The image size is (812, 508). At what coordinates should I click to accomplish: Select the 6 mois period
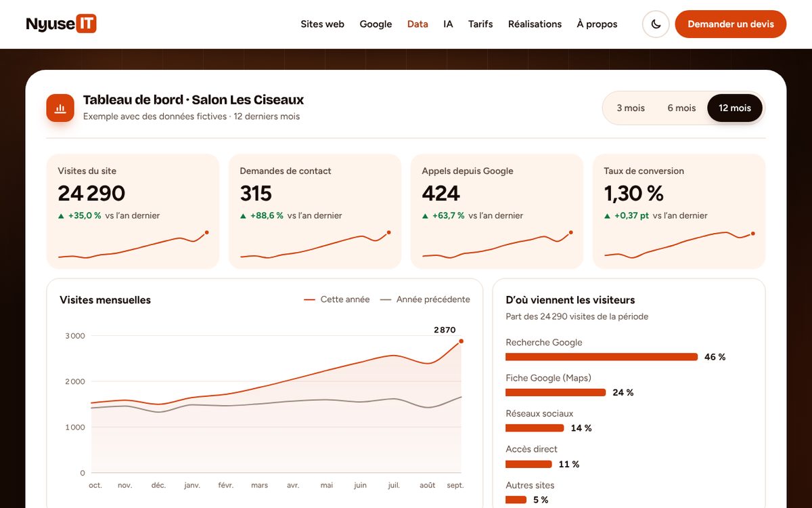[x=681, y=108]
